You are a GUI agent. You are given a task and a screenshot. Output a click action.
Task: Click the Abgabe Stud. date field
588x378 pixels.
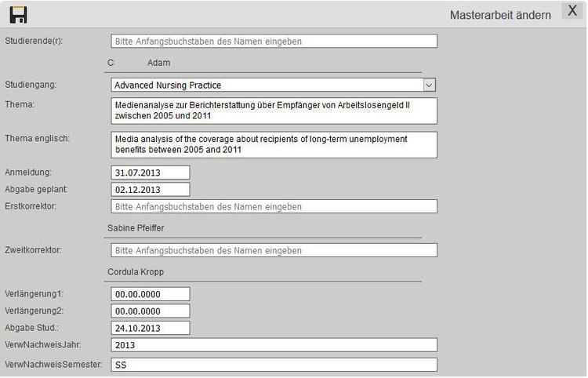tap(151, 328)
